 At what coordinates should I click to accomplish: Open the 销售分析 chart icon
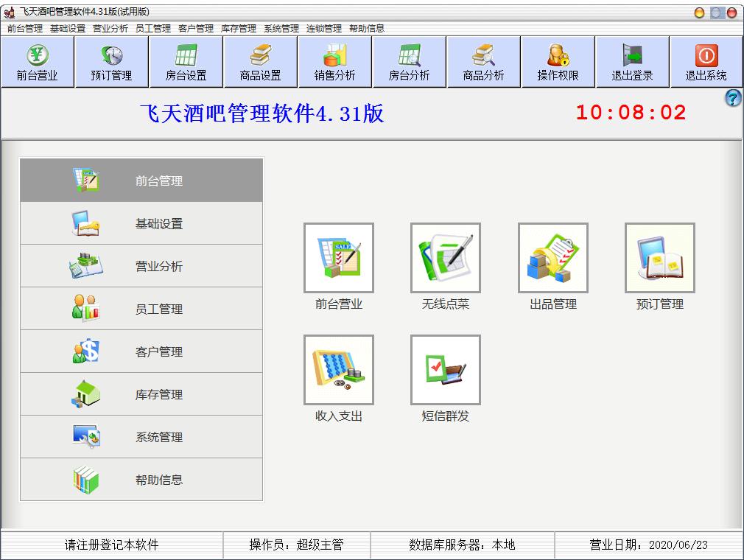click(335, 62)
